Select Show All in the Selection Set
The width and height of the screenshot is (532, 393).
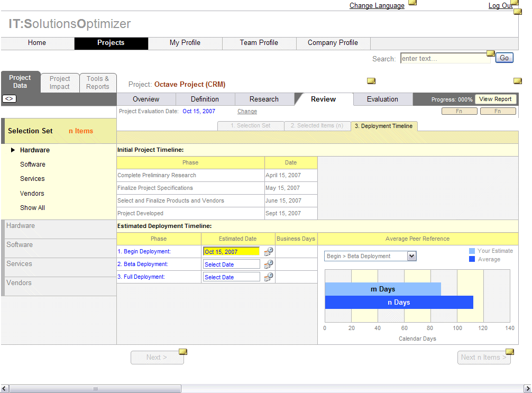click(32, 208)
